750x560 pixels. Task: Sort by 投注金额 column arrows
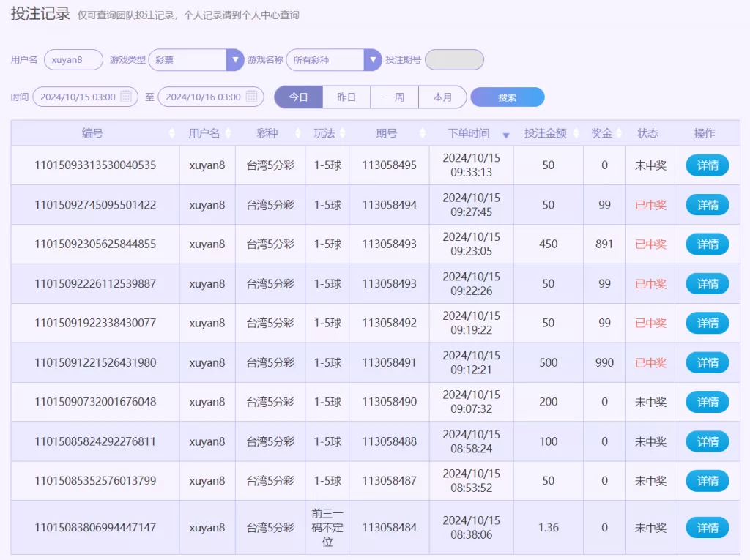click(x=576, y=133)
